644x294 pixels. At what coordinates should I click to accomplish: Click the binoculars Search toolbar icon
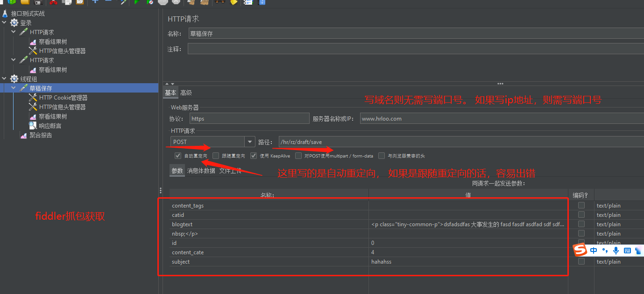219,2
